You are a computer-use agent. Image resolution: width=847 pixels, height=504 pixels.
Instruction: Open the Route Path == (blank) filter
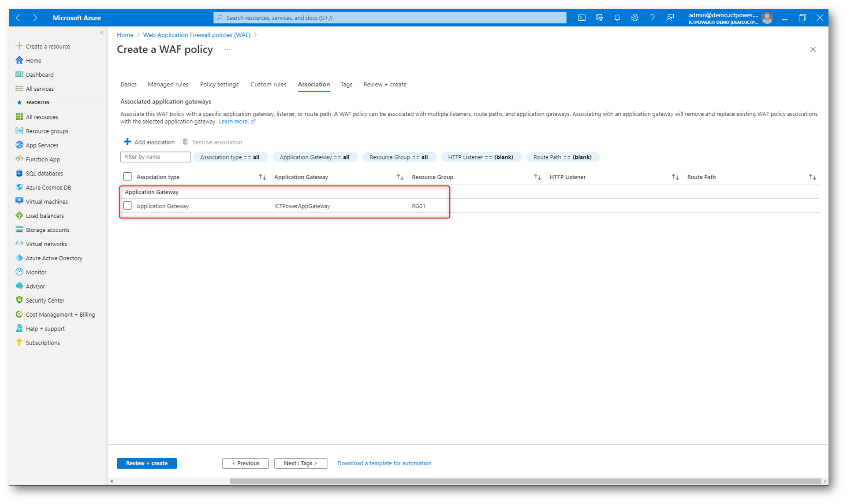tap(563, 157)
